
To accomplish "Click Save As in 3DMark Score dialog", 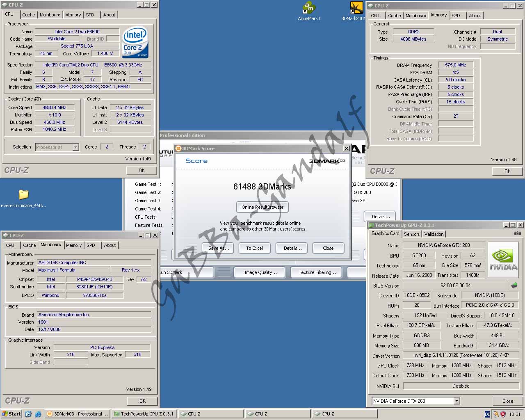I will [x=219, y=248].
